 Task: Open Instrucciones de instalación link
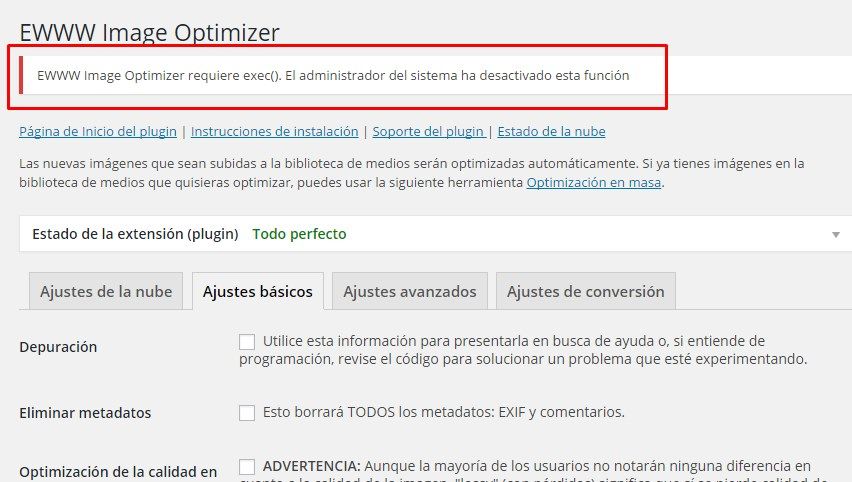(x=274, y=132)
